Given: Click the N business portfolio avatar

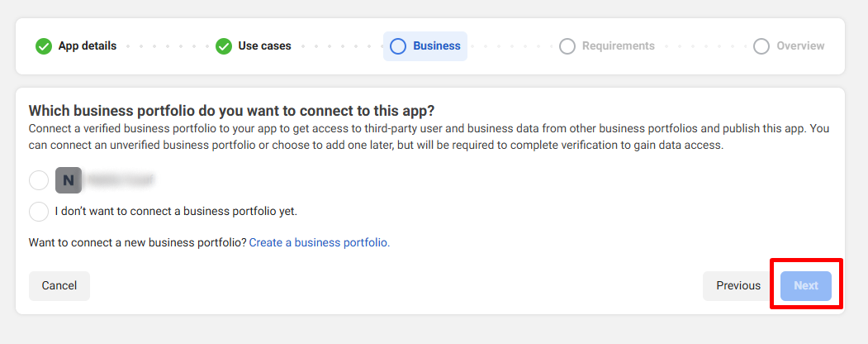Looking at the screenshot, I should point(69,180).
